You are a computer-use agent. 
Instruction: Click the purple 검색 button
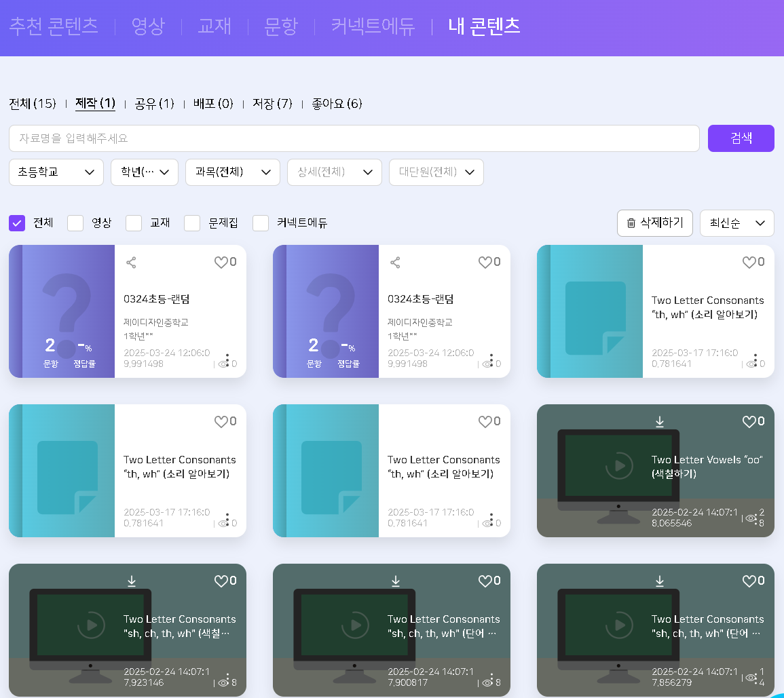click(x=741, y=138)
